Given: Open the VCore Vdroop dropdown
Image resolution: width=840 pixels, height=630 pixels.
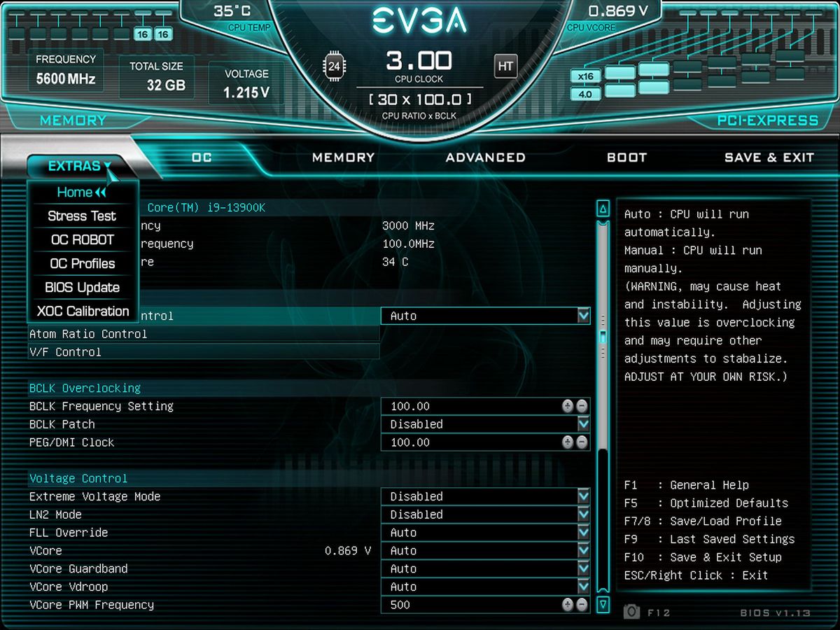Looking at the screenshot, I should coord(486,587).
